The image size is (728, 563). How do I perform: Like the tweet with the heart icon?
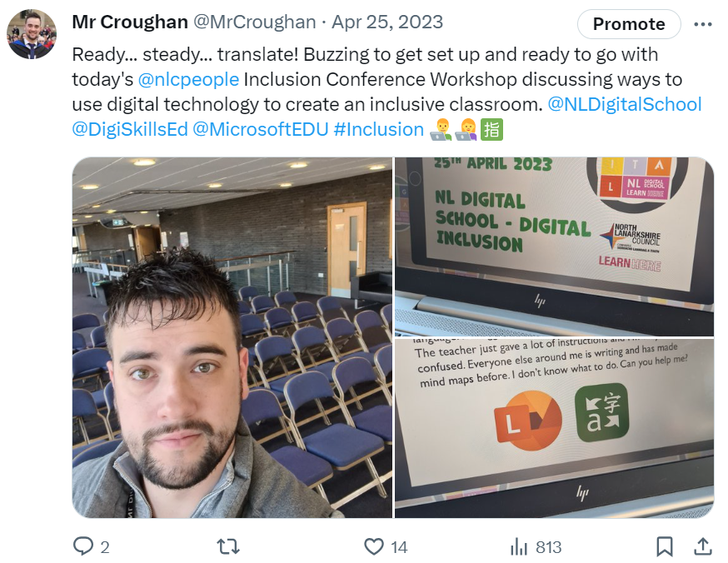[374, 546]
